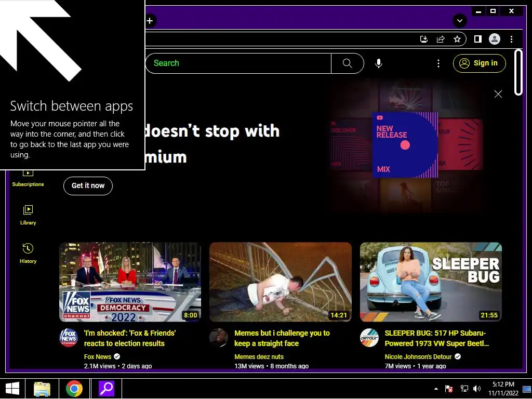Click the install page icon in address bar

pos(424,39)
